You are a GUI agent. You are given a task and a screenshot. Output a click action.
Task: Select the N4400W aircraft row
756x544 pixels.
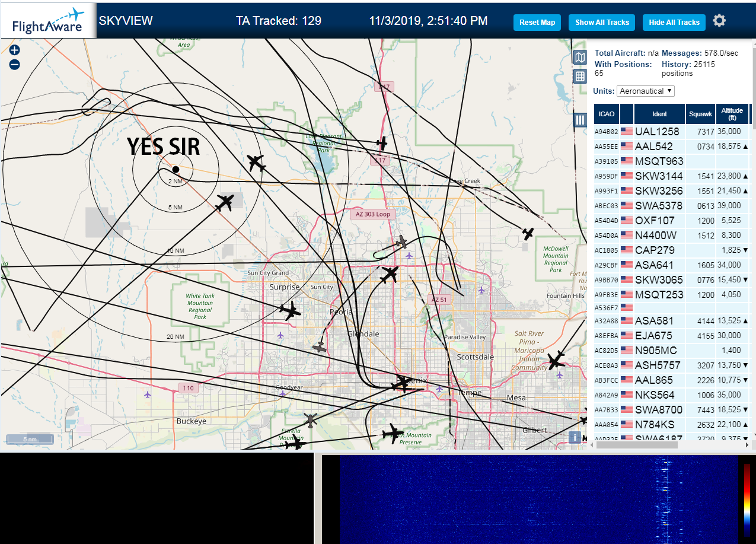[x=672, y=236]
